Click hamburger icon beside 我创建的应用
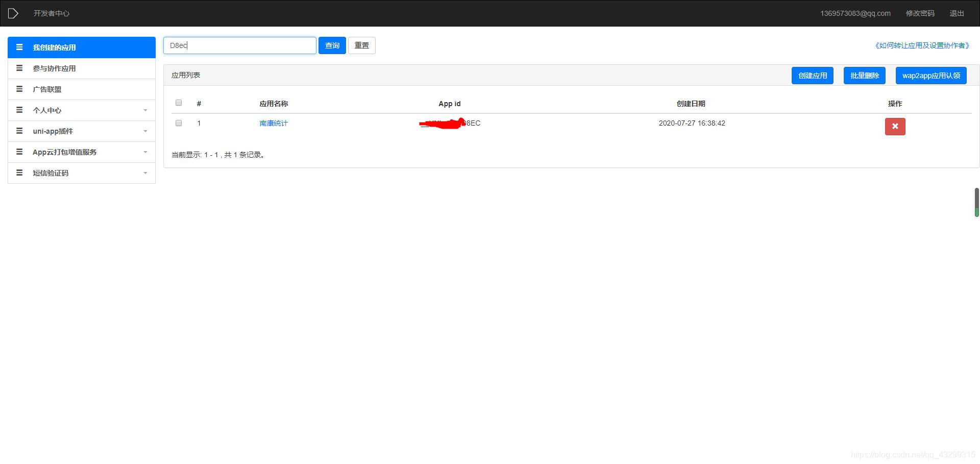This screenshot has height=464, width=980. pos(19,47)
